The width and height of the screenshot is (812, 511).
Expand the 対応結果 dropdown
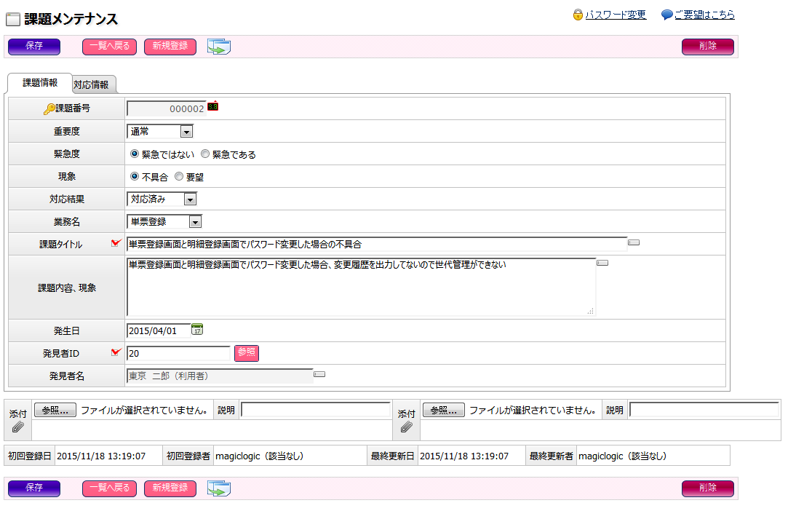[x=190, y=199]
